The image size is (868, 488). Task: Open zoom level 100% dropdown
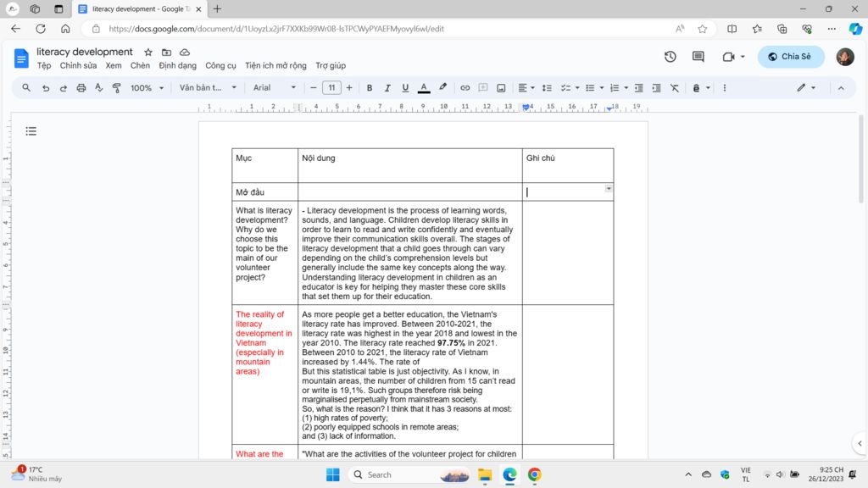point(147,88)
